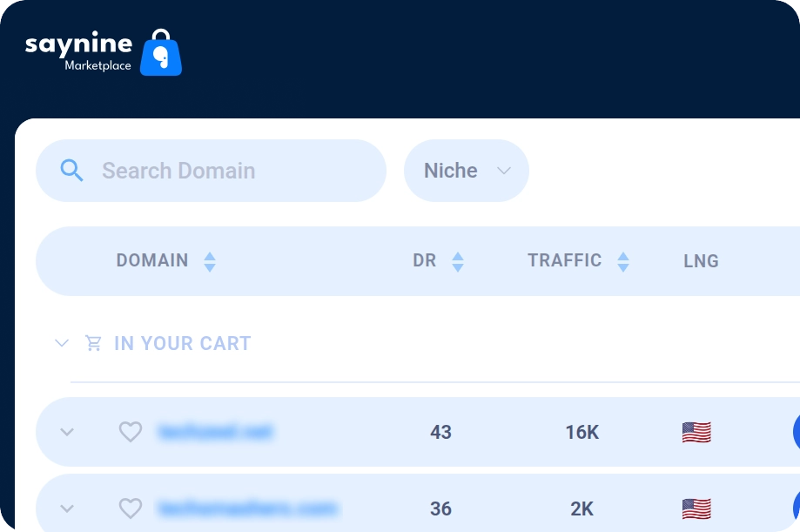Toggle the heart on the first listing row
This screenshot has height=532, width=800.
click(130, 432)
